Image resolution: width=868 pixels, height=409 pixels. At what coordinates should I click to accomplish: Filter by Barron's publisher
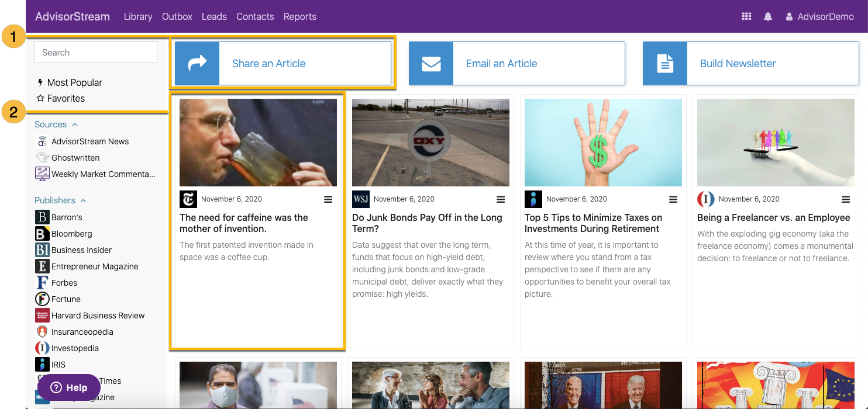click(67, 217)
